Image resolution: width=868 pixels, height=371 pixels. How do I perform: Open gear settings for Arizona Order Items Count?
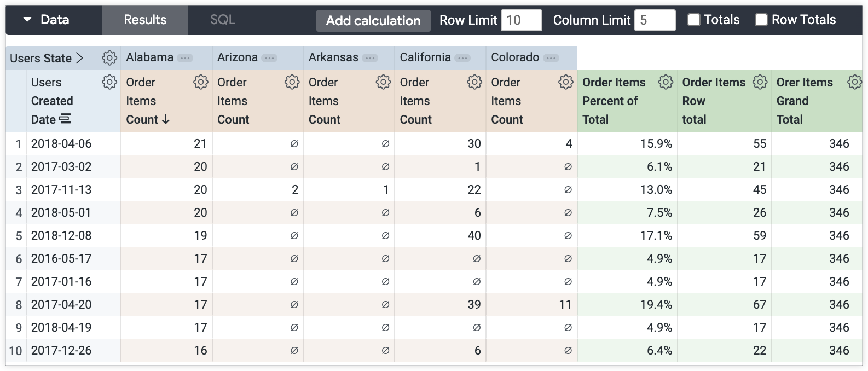pyautogui.click(x=292, y=82)
